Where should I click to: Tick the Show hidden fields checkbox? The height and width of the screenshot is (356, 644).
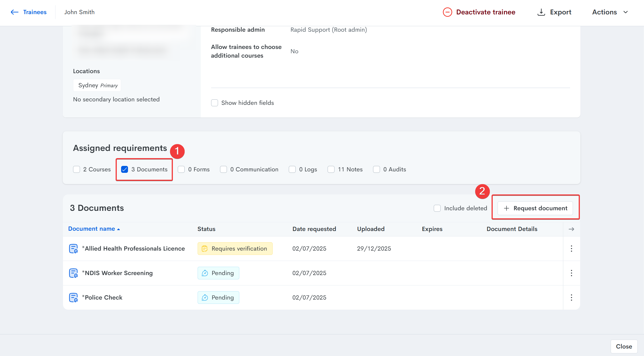(x=215, y=103)
